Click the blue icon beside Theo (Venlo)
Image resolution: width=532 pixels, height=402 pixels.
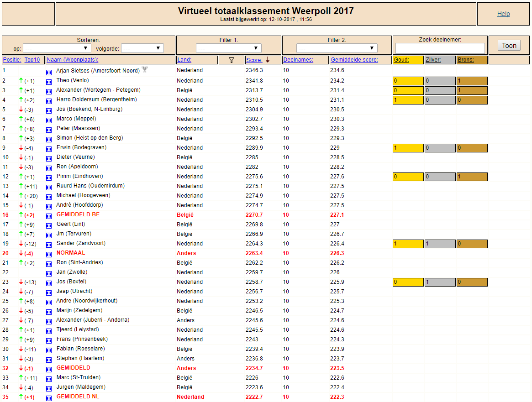click(x=49, y=82)
